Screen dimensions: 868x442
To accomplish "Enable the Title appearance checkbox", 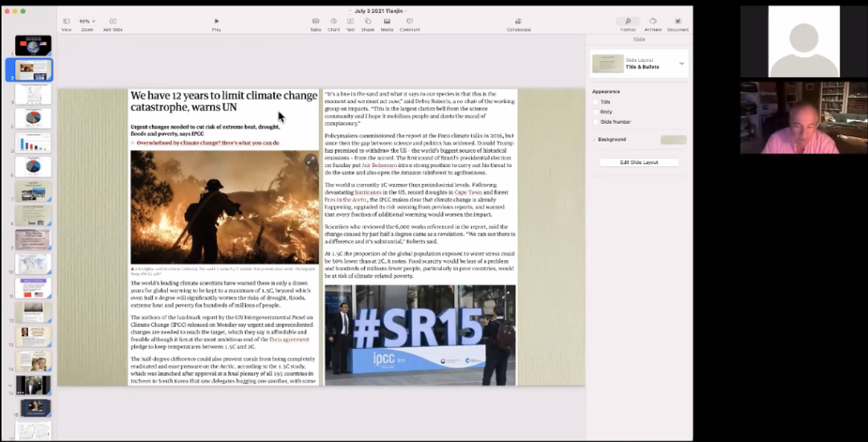I will click(596, 102).
